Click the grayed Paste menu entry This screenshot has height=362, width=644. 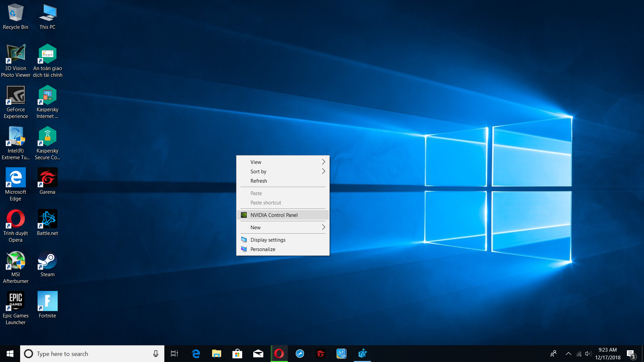(x=283, y=193)
